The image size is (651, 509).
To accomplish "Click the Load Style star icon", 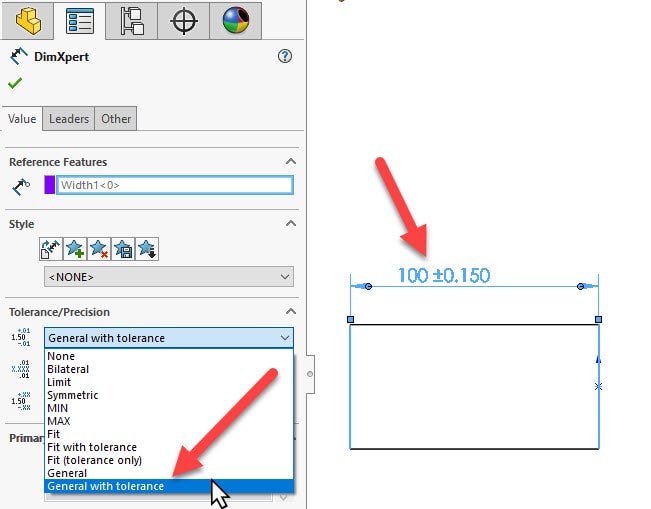I will (147, 249).
